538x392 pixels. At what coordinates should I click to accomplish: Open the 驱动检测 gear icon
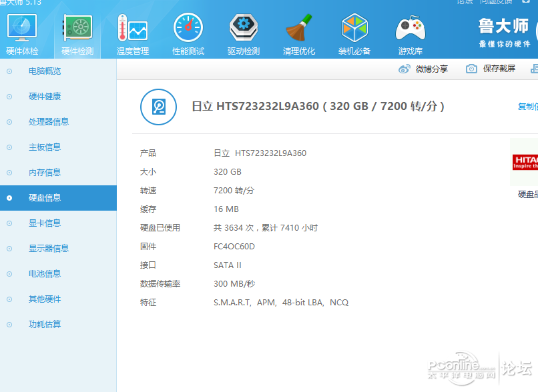pos(244,27)
